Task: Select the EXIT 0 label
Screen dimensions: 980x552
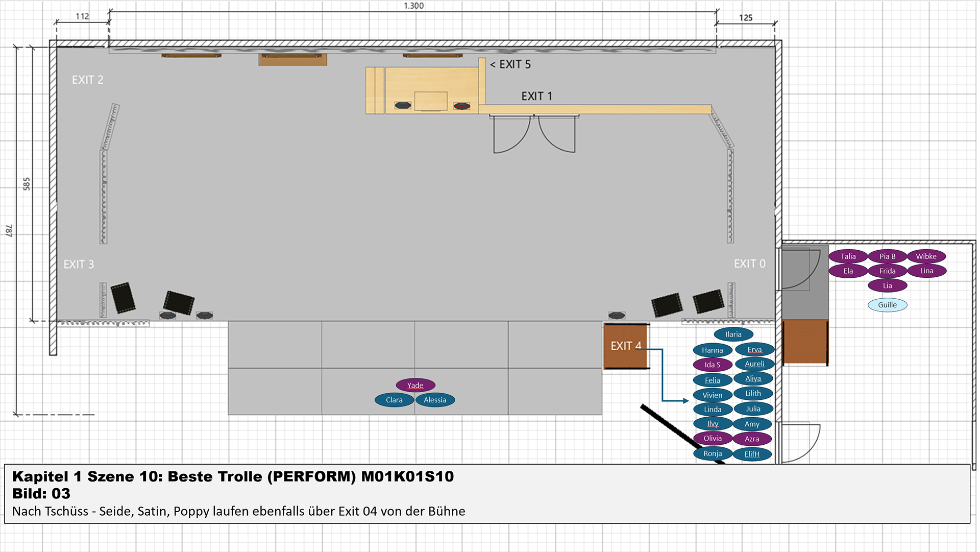Action: (x=749, y=263)
